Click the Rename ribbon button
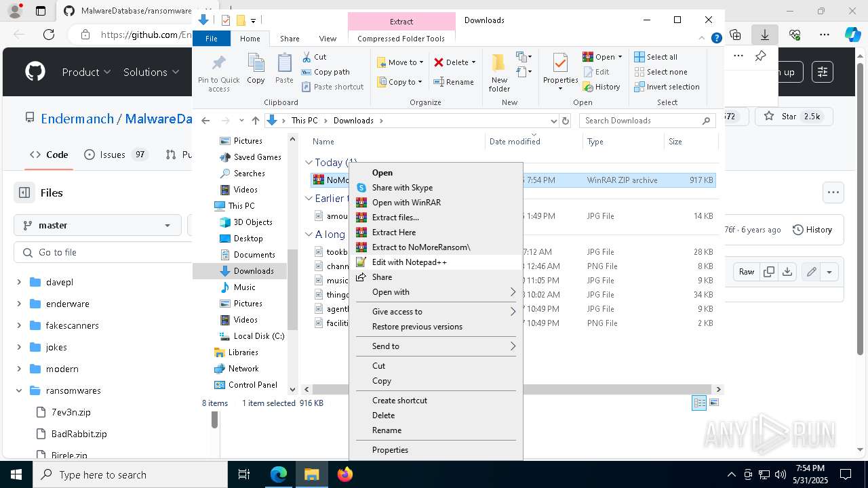This screenshot has height=488, width=868. pos(454,82)
